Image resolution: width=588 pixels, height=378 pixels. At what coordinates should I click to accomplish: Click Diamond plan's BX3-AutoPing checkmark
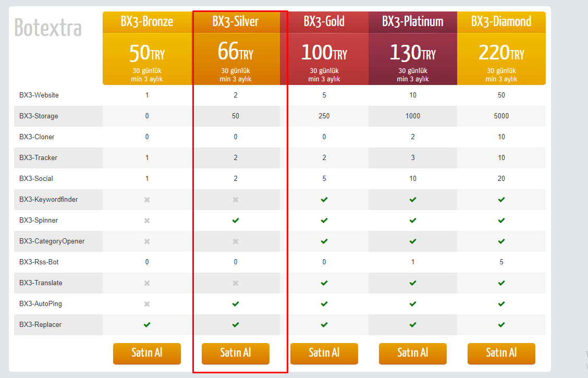coord(501,304)
